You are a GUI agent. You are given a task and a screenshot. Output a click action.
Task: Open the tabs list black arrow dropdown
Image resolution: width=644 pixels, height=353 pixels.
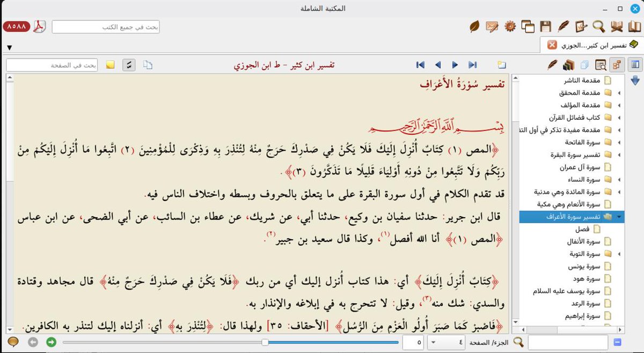9,48
